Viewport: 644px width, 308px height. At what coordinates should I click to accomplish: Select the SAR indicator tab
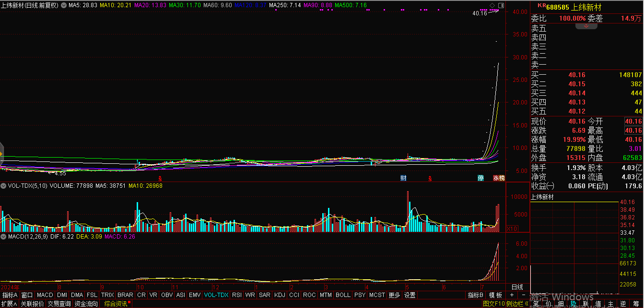pyautogui.click(x=265, y=295)
